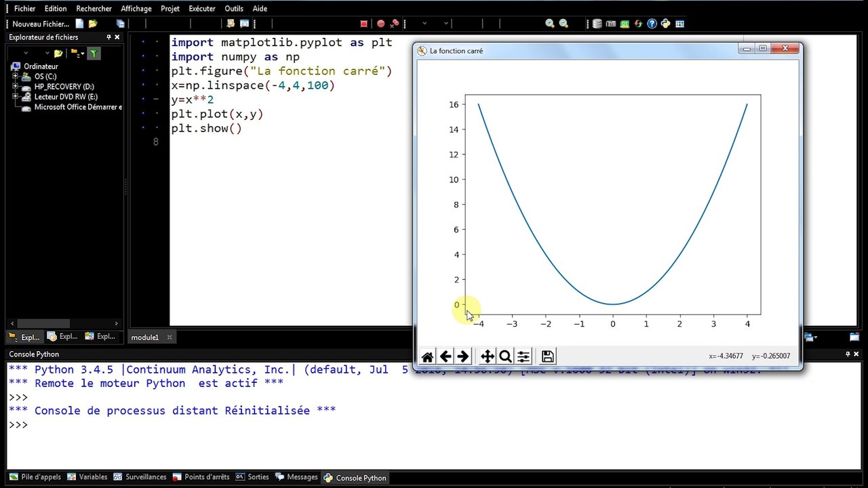
Task: Expand the OS (C:) drive node
Action: click(x=15, y=77)
